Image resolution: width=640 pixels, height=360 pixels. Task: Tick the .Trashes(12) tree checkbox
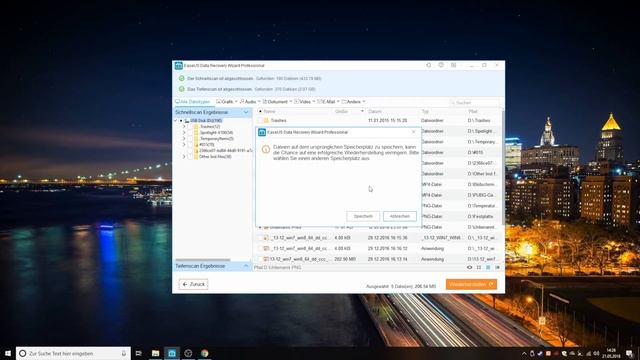(x=190, y=127)
